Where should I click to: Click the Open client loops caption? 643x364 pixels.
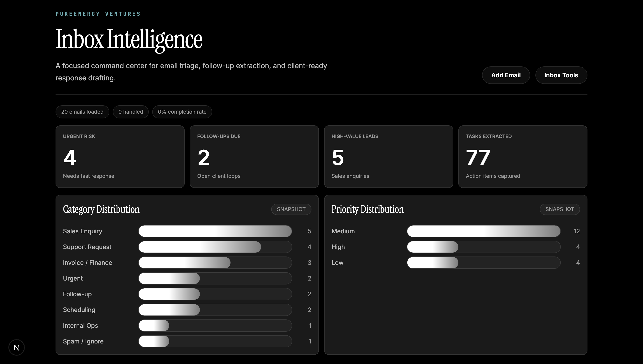click(x=219, y=176)
